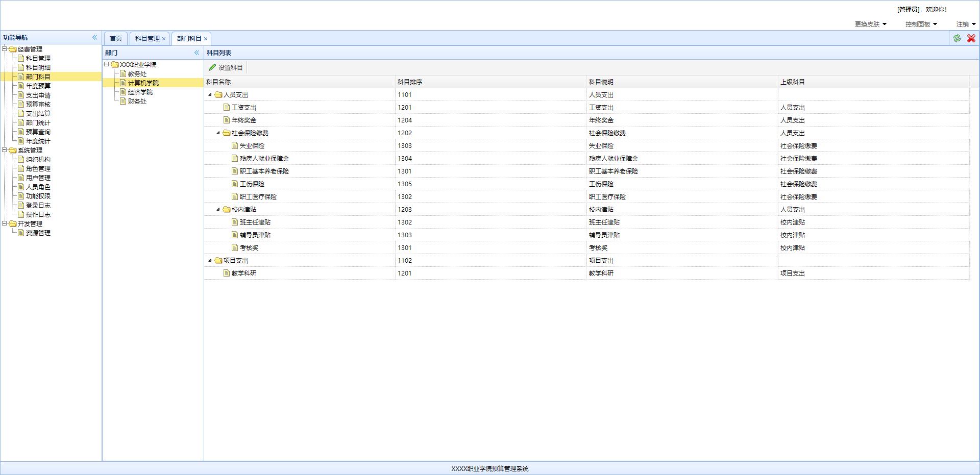This screenshot has width=980, height=475.
Task: Open 登录日志 in the navigation tree
Action: pyautogui.click(x=38, y=206)
